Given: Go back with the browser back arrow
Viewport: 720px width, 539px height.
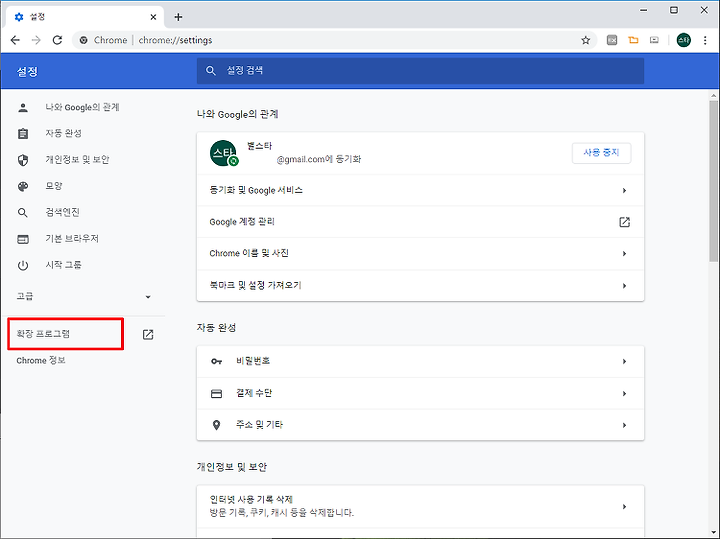Looking at the screenshot, I should (x=15, y=40).
